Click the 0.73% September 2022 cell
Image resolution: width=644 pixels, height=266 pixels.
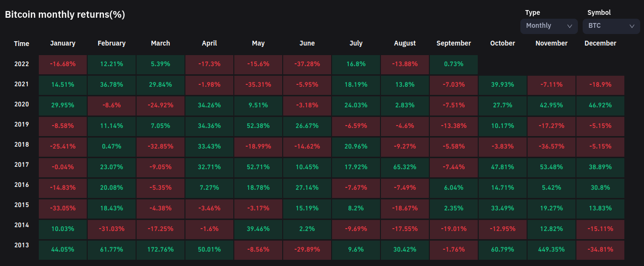pos(454,64)
